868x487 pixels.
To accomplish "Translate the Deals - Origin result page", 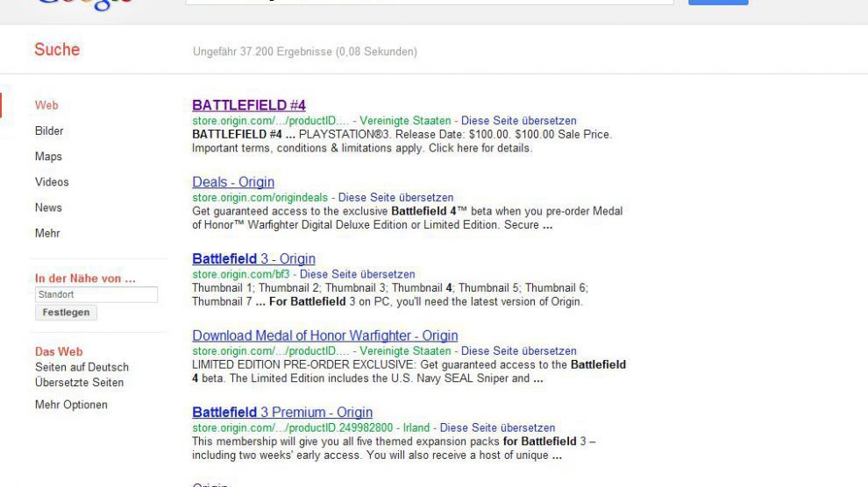I will click(x=395, y=198).
